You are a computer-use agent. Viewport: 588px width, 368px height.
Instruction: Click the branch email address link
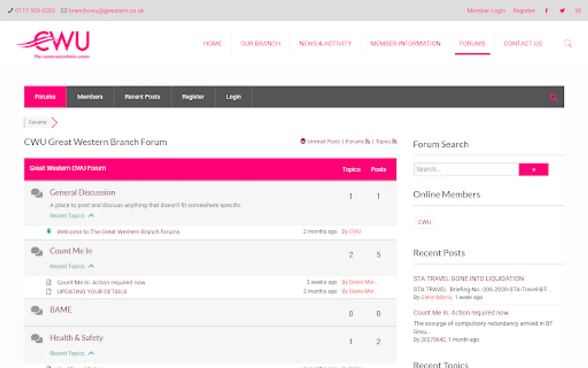[106, 11]
